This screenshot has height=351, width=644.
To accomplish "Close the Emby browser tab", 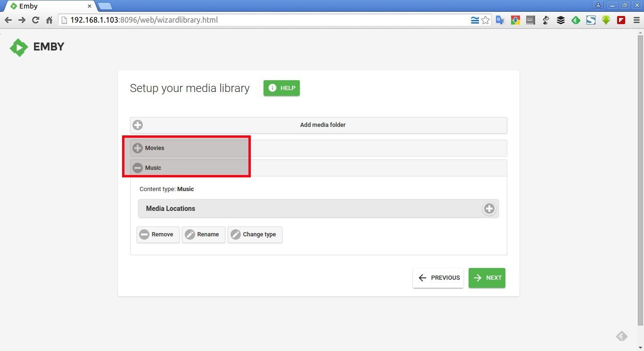I will 90,6.
